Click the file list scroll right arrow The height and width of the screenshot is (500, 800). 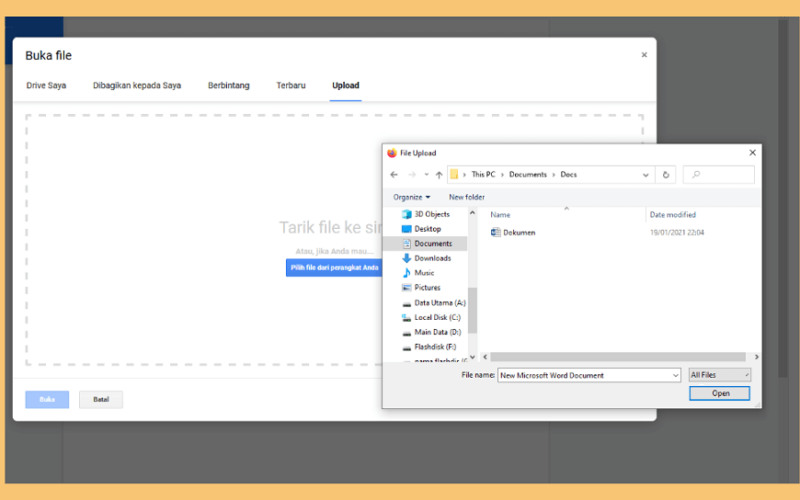point(756,357)
